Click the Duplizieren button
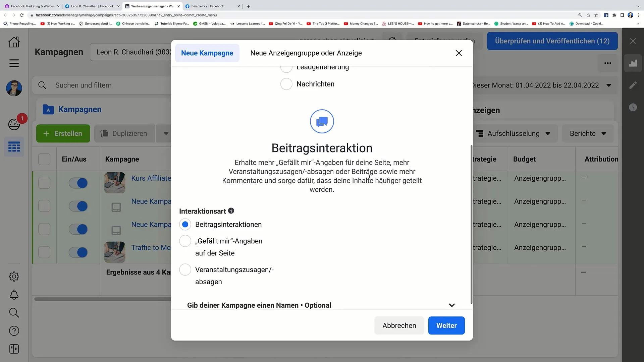Image resolution: width=644 pixels, height=362 pixels. [x=125, y=133]
